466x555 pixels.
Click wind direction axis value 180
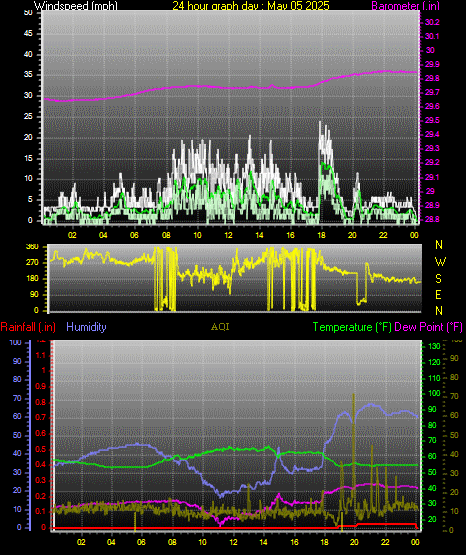tap(33, 279)
